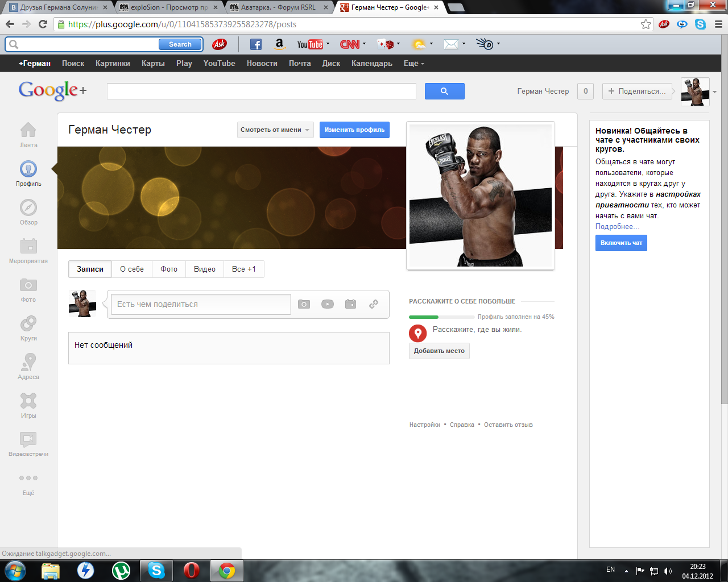Click the volume icon in system tray
The width and height of the screenshot is (728, 582).
668,571
